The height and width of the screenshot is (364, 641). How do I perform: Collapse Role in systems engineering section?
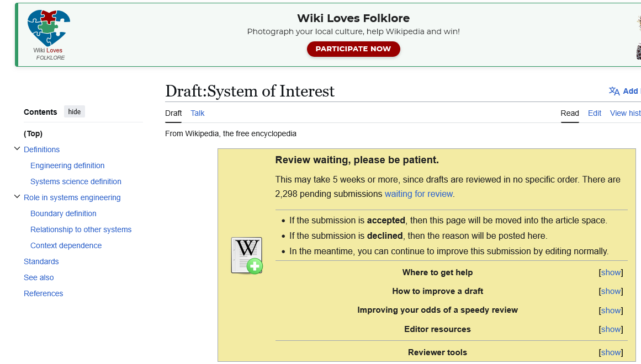tap(17, 197)
